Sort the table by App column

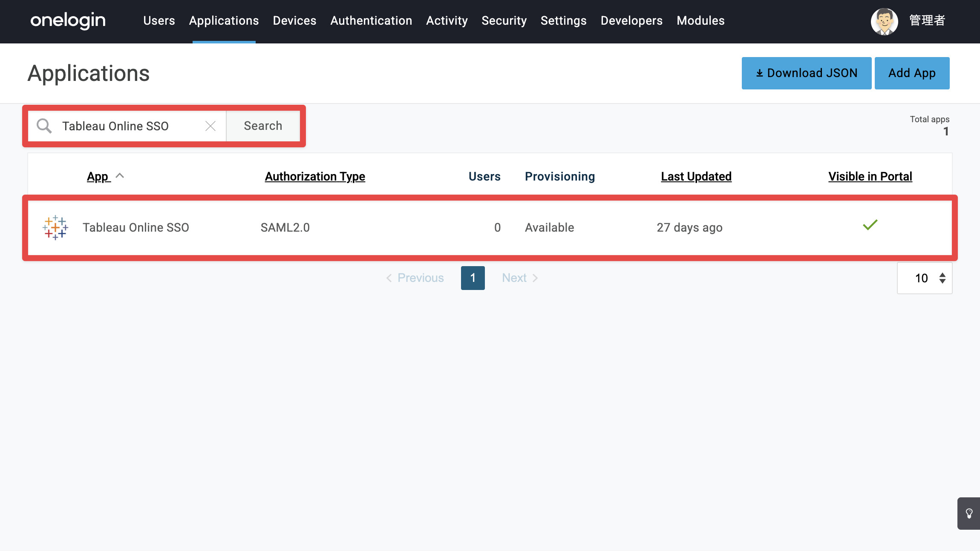click(x=98, y=176)
